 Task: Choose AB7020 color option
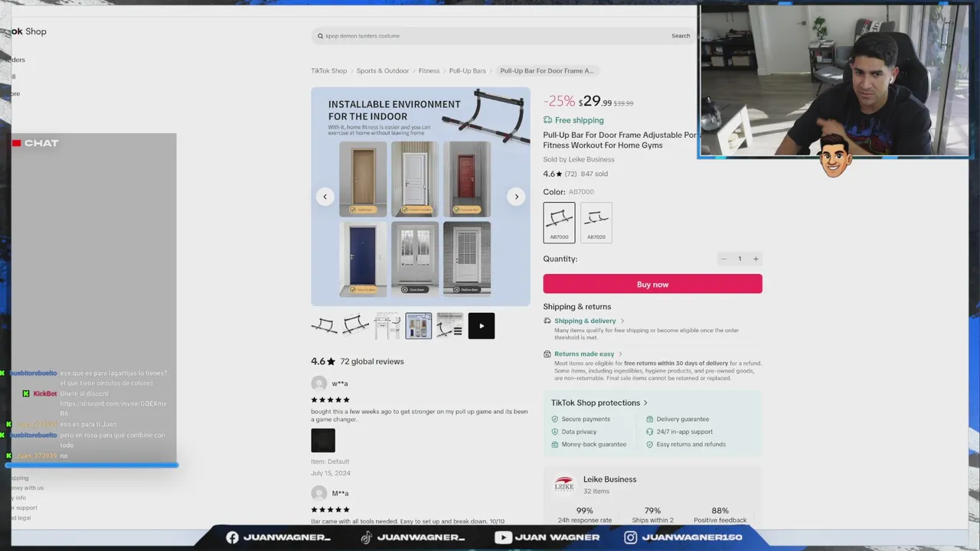pos(596,223)
